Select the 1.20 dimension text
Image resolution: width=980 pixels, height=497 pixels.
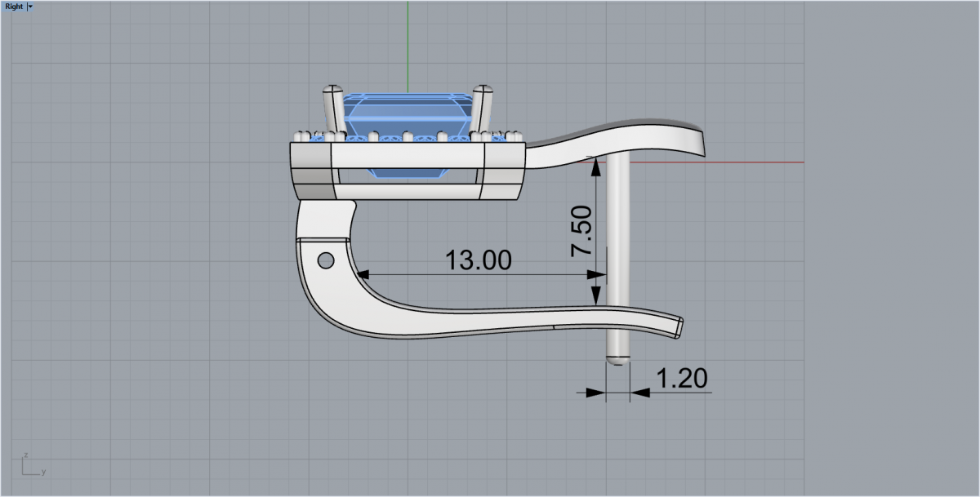coord(681,378)
